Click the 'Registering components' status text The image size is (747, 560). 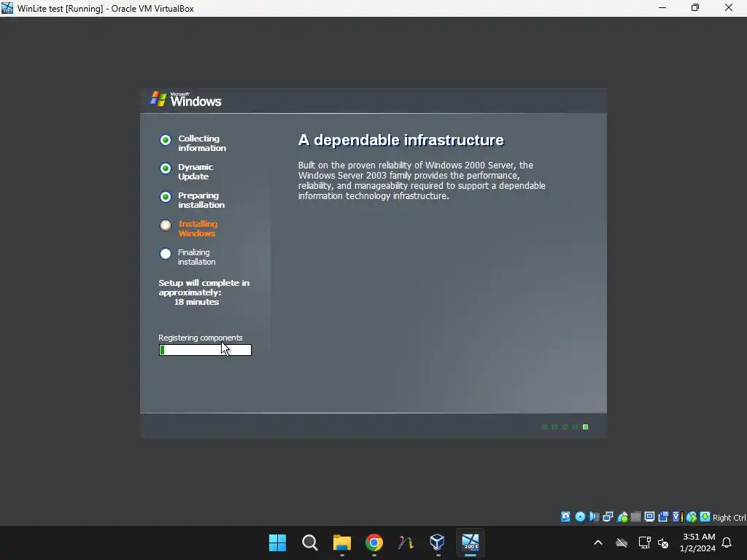(x=201, y=338)
